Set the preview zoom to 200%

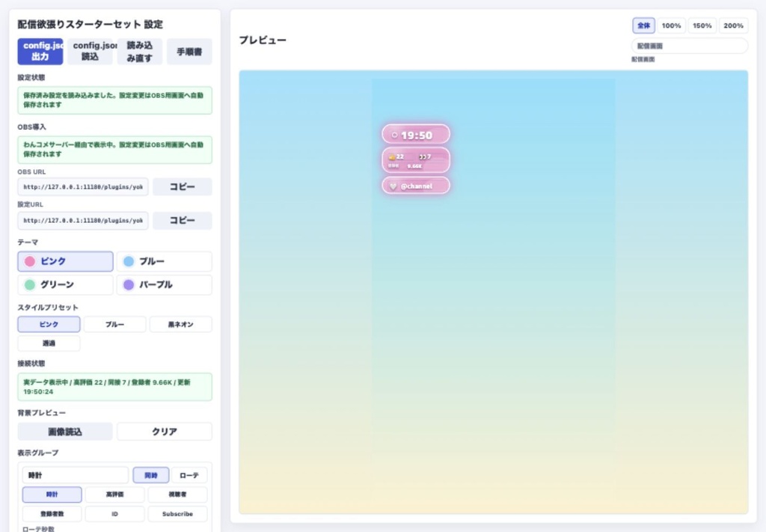click(734, 25)
